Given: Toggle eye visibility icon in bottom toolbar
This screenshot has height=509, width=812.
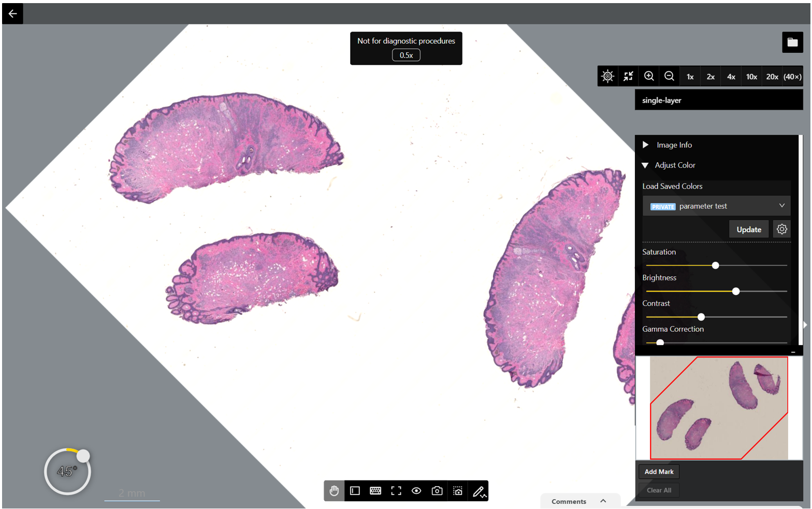Looking at the screenshot, I should tap(416, 491).
